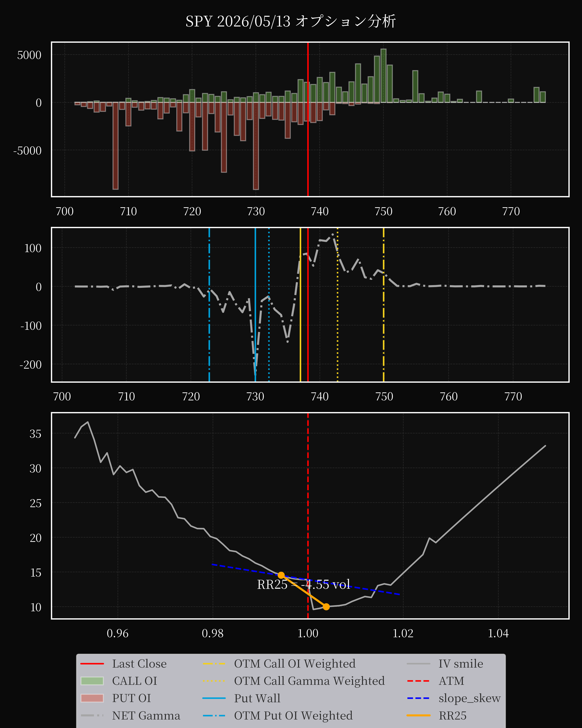582x728 pixels.
Task: Select the RR25 legend label
Action: (453, 716)
